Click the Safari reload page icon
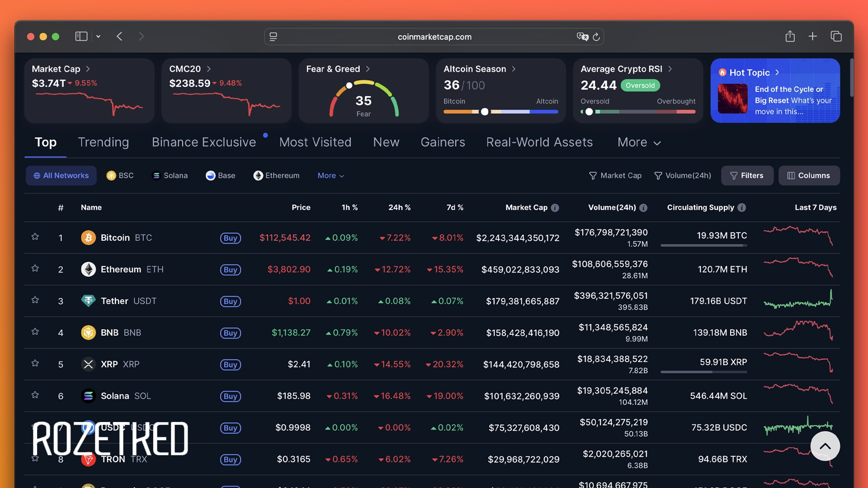This screenshot has height=488, width=868. [596, 37]
